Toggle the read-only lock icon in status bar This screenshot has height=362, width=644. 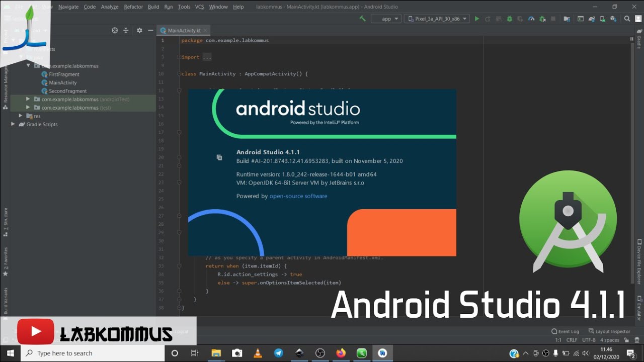click(x=627, y=340)
